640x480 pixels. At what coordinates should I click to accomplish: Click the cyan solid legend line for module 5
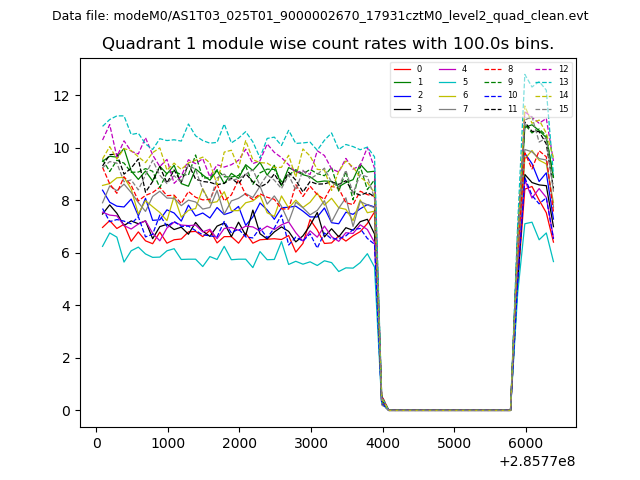448,82
